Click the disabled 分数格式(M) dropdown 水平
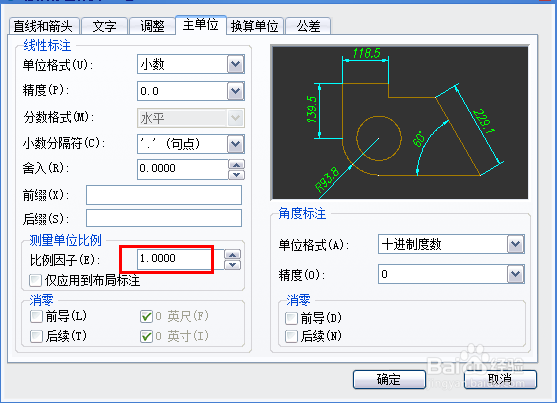The height and width of the screenshot is (403, 557). click(191, 118)
